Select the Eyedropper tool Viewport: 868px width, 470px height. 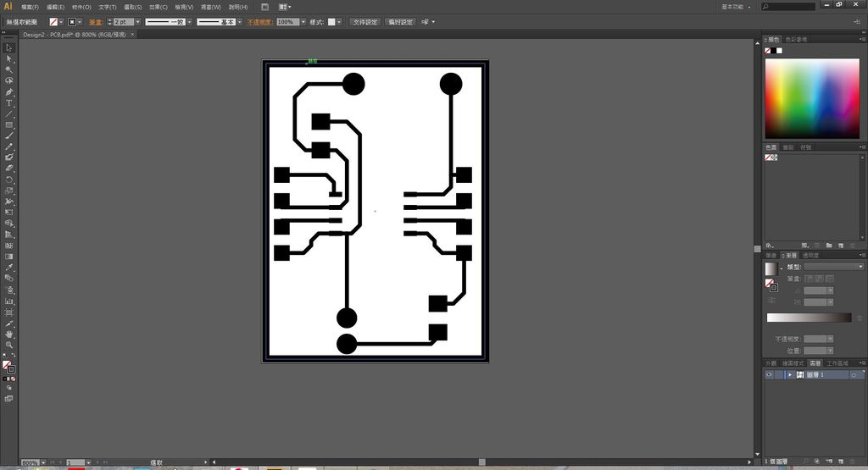(8, 268)
